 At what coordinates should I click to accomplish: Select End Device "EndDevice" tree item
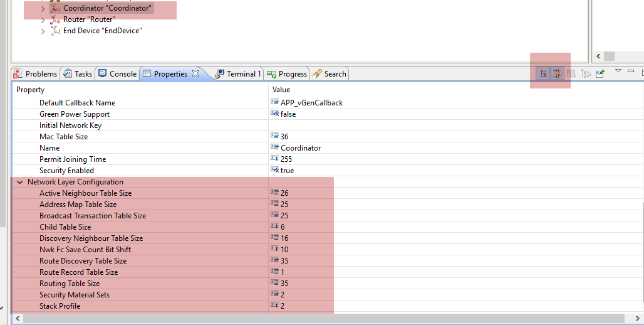click(x=102, y=31)
